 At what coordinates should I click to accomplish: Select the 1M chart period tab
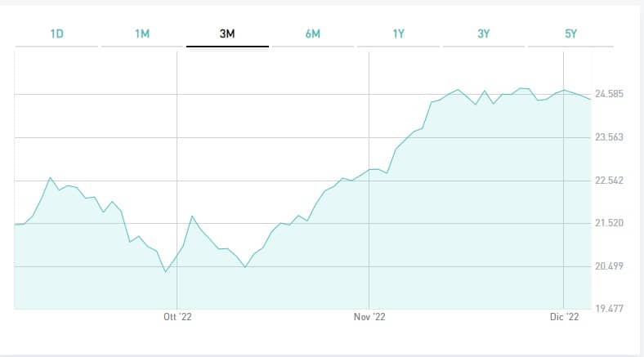tap(142, 34)
